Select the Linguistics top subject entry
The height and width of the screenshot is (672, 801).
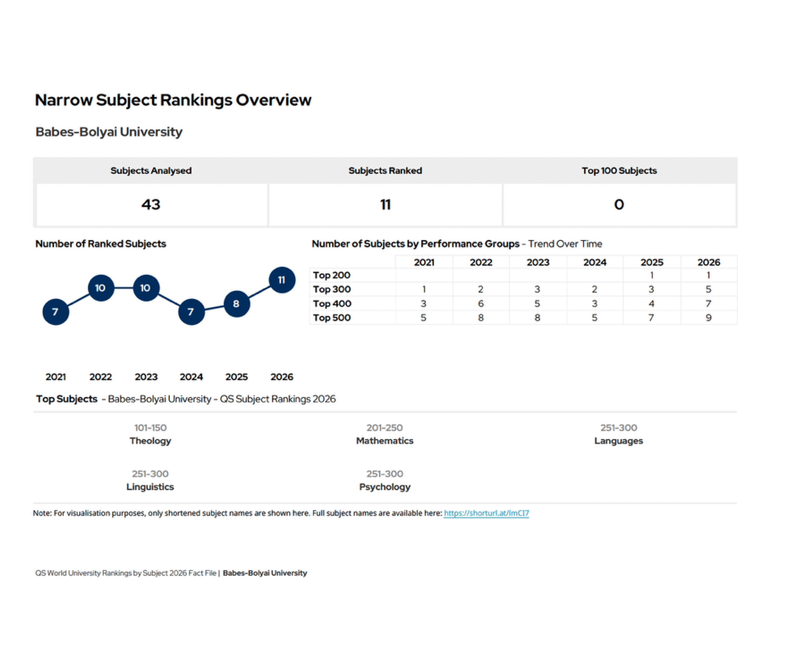pos(150,487)
